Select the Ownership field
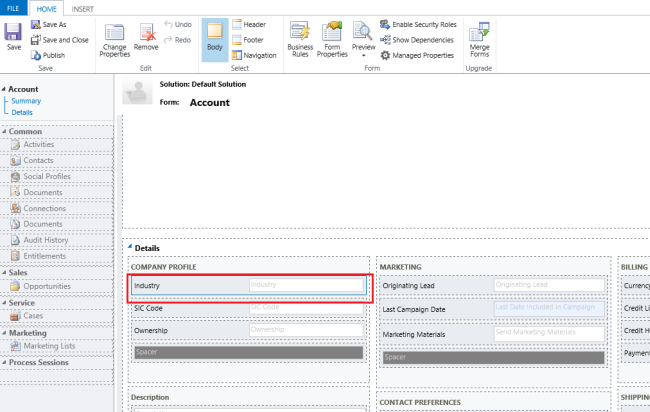 pos(249,330)
